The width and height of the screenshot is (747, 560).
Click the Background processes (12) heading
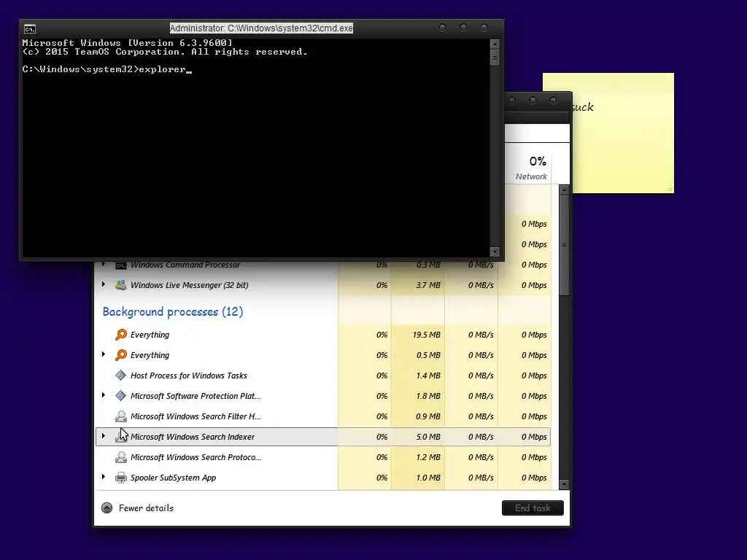click(172, 312)
